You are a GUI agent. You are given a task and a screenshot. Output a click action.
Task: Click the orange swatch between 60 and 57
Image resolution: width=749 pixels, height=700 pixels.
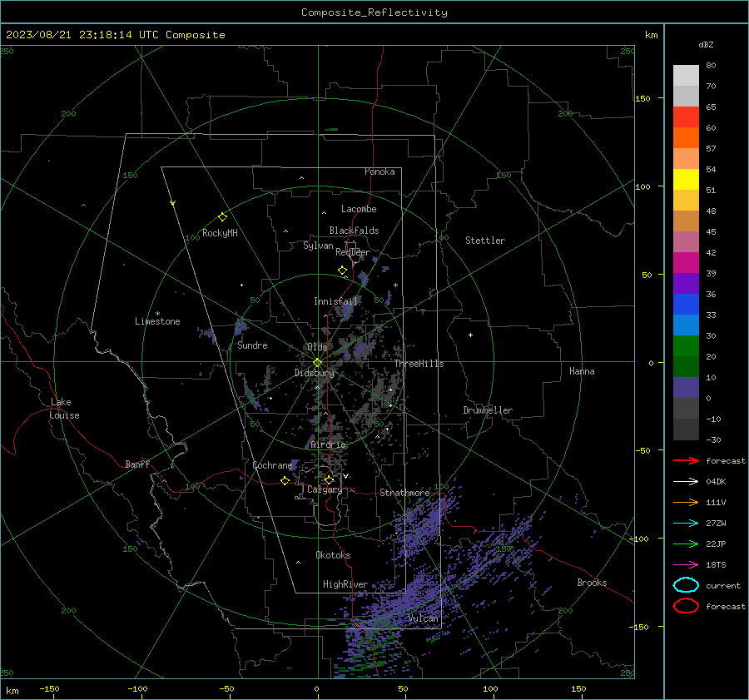[686, 138]
